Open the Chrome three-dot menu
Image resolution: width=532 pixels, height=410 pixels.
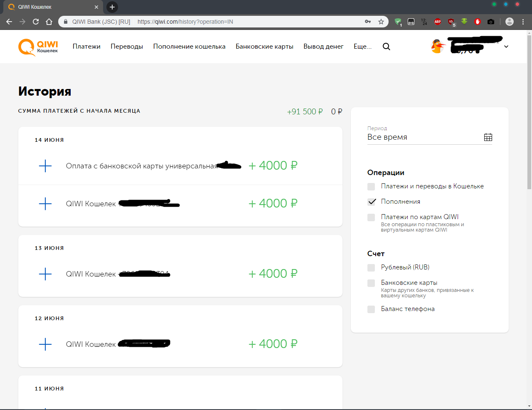pyautogui.click(x=523, y=22)
